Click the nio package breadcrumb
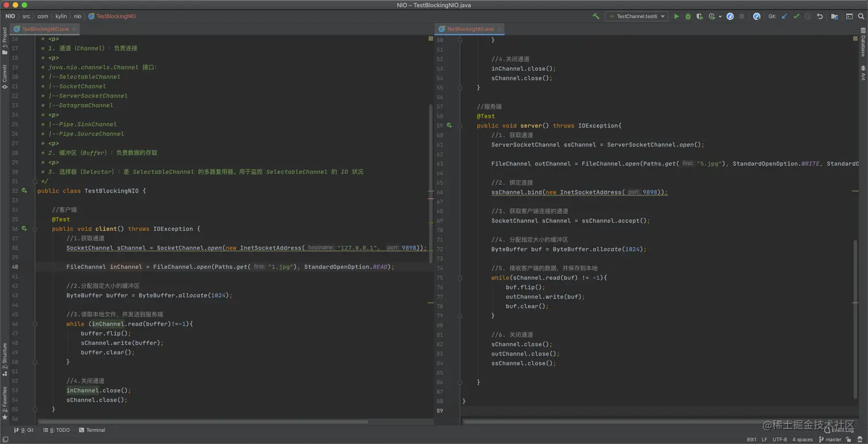The width and height of the screenshot is (868, 444). (77, 17)
